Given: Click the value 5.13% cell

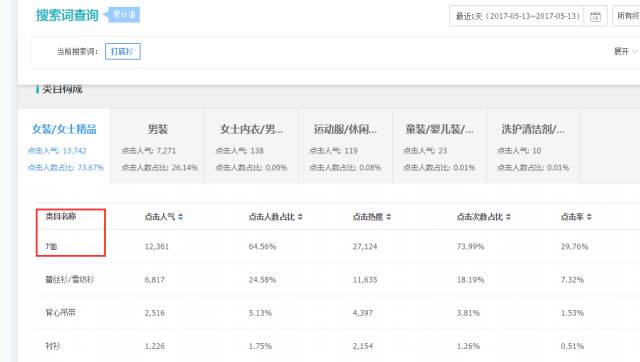Looking at the screenshot, I should click(260, 313).
